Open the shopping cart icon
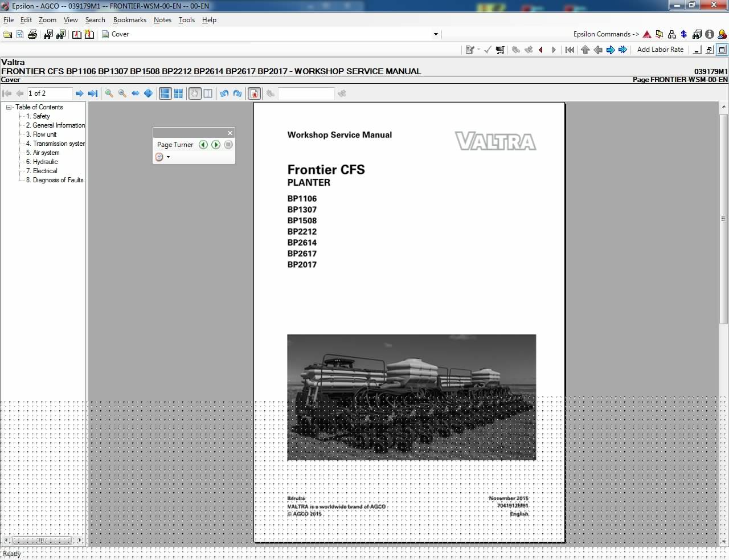This screenshot has height=560, width=729. [x=500, y=50]
